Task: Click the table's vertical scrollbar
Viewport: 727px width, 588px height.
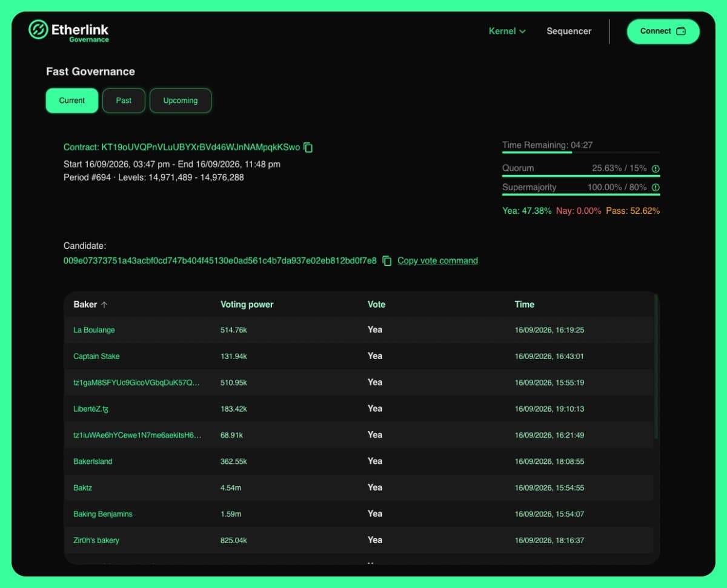Action: 656,366
